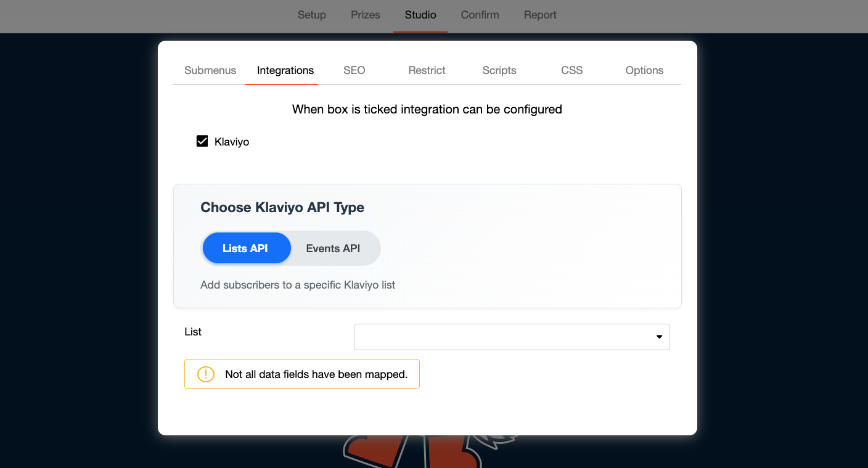
Task: Click the 'List' field label
Action: pyautogui.click(x=193, y=332)
